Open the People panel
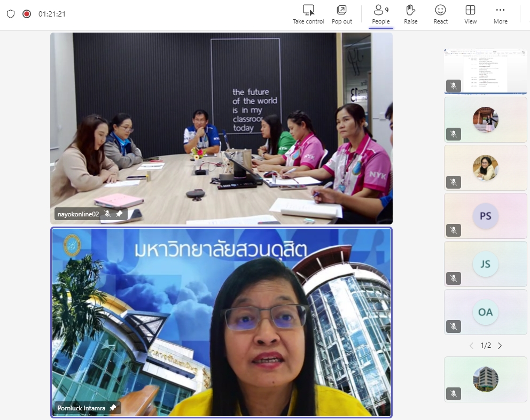The width and height of the screenshot is (530, 420). pyautogui.click(x=380, y=14)
